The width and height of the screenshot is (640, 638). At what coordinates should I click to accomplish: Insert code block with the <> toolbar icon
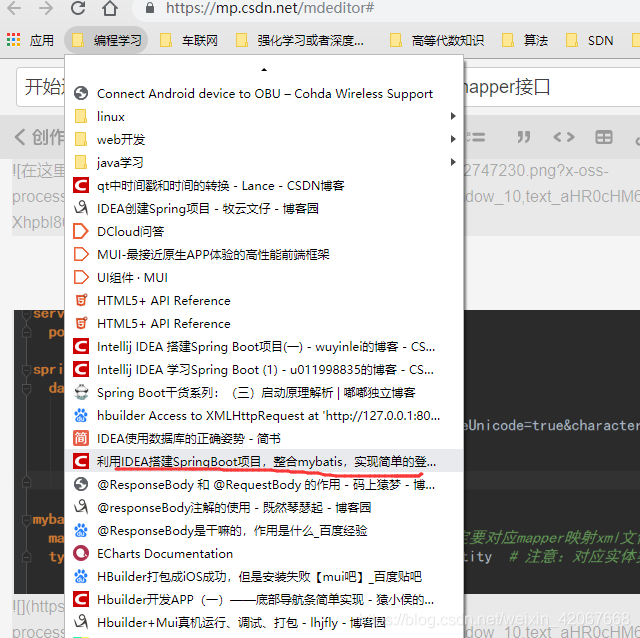coord(564,137)
